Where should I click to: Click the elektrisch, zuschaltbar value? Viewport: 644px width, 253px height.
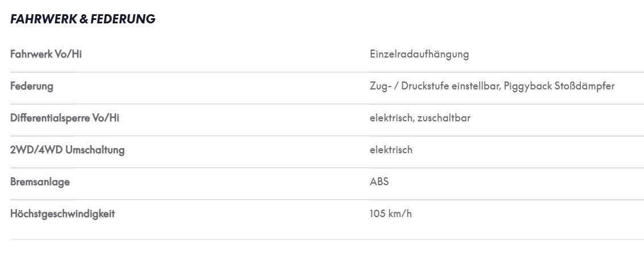[x=420, y=118]
